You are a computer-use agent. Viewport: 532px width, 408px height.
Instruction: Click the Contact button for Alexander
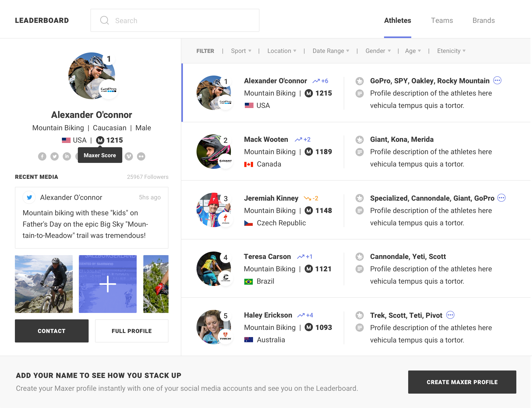(x=51, y=331)
